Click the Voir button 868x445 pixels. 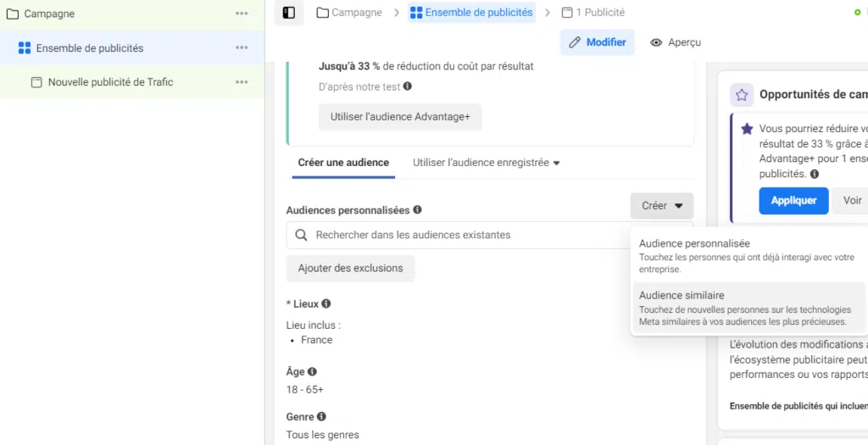[x=852, y=200]
